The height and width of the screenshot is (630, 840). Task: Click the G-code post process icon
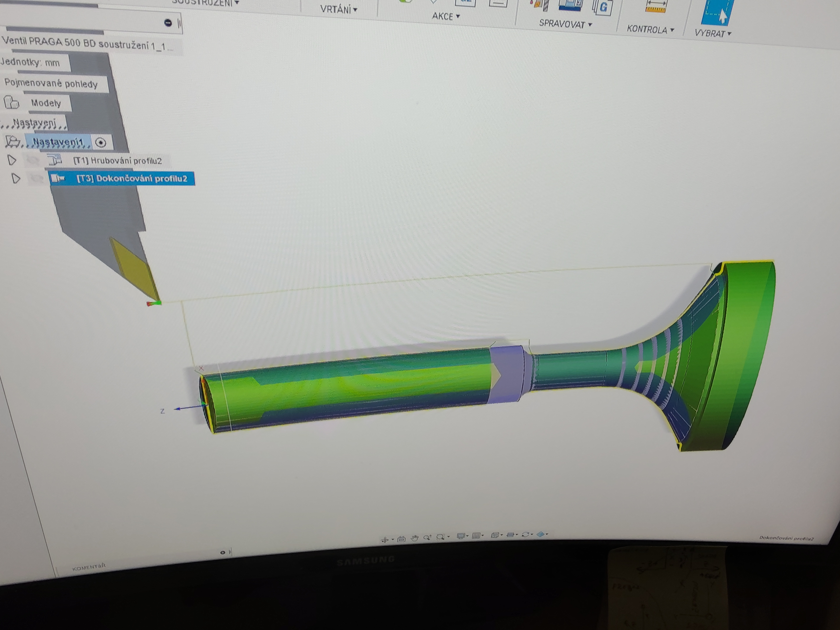(x=603, y=8)
